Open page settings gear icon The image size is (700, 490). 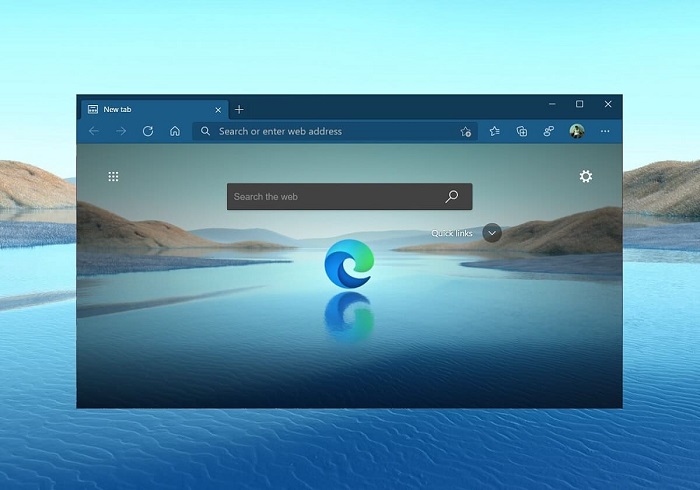(x=586, y=176)
